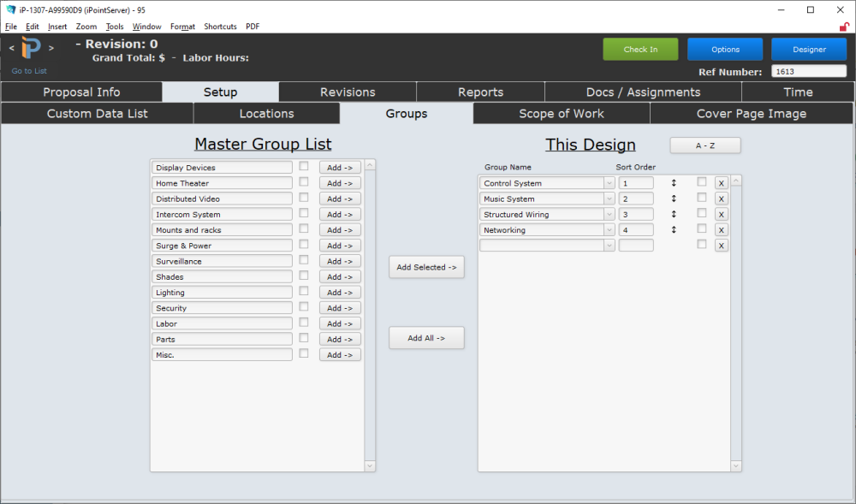The image size is (856, 504).
Task: Open Docs / Assignments tab
Action: pyautogui.click(x=643, y=92)
